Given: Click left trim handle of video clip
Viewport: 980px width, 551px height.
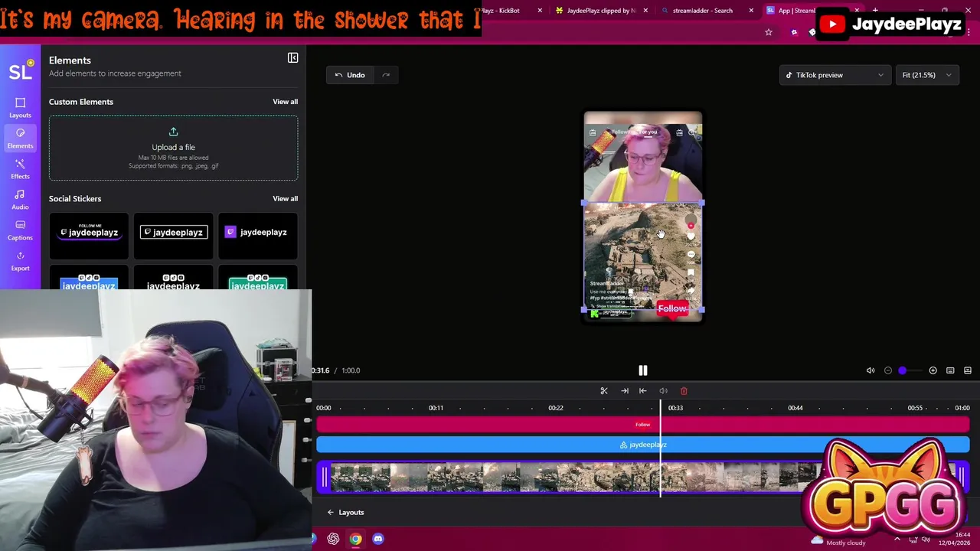Looking at the screenshot, I should 324,478.
